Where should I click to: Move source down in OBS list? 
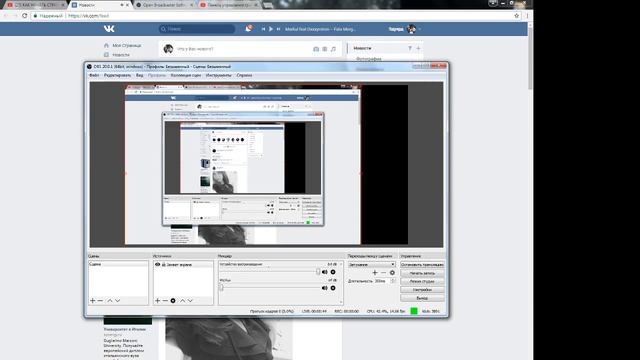tap(190, 300)
